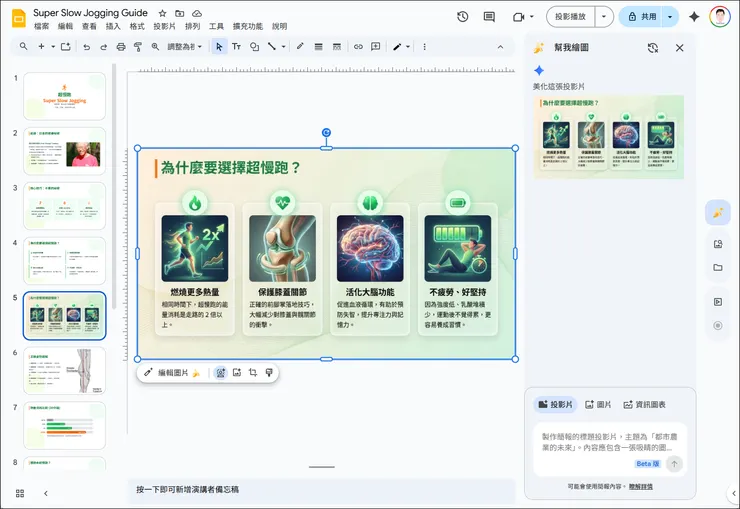Click the crop image icon

click(253, 373)
